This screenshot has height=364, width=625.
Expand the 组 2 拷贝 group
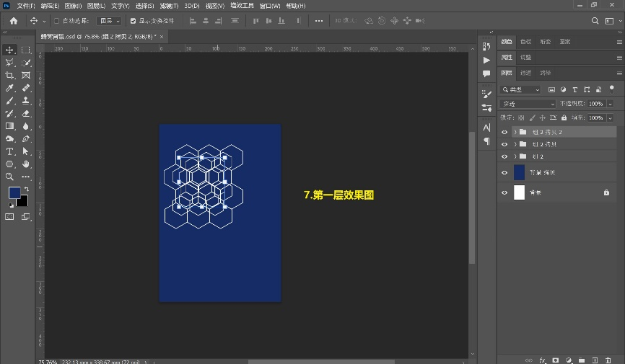point(515,144)
